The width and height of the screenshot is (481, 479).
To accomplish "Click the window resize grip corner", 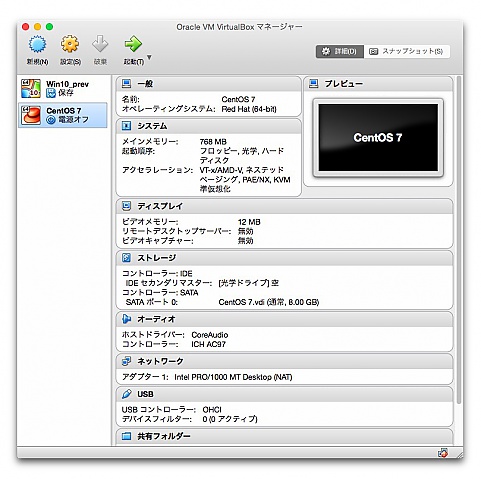I will pos(460,455).
